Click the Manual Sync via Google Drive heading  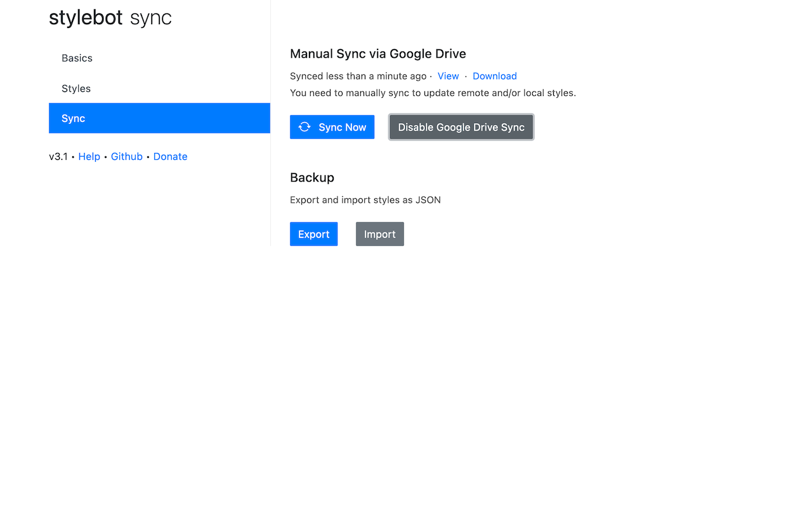[378, 54]
